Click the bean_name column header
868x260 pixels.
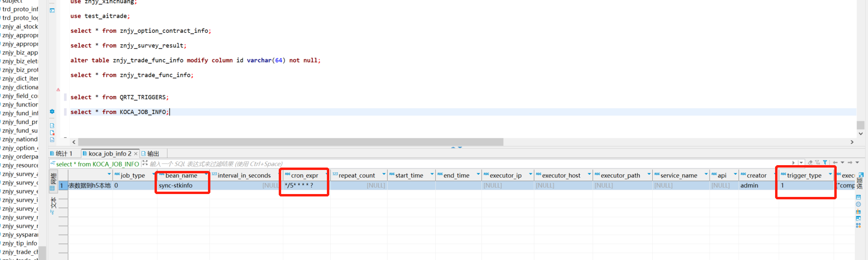(181, 176)
